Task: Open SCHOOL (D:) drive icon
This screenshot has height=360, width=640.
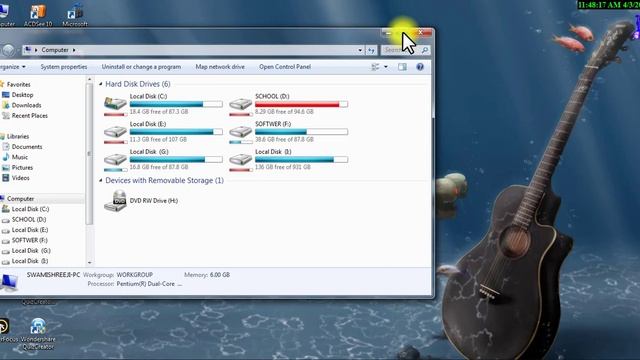Action: (x=240, y=105)
